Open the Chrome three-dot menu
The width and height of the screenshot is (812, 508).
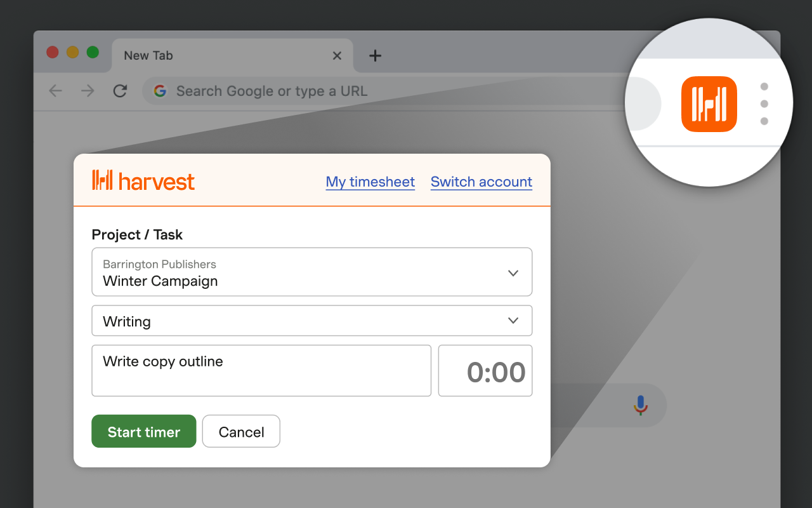click(x=764, y=104)
